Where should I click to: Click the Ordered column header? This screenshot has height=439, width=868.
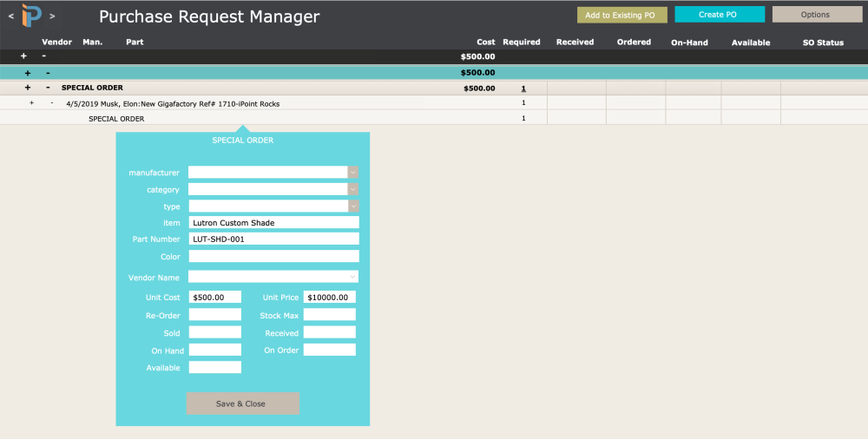click(634, 42)
